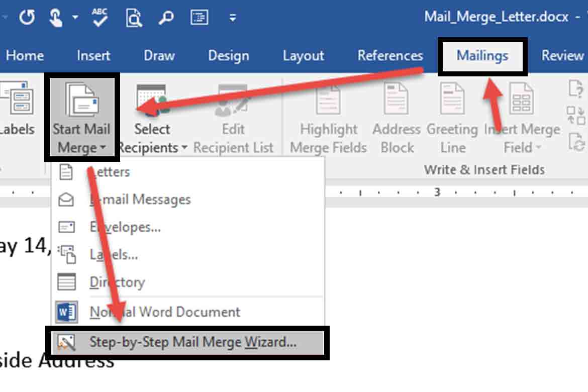This screenshot has height=392, width=588.
Task: Open the References tab
Action: pos(390,55)
